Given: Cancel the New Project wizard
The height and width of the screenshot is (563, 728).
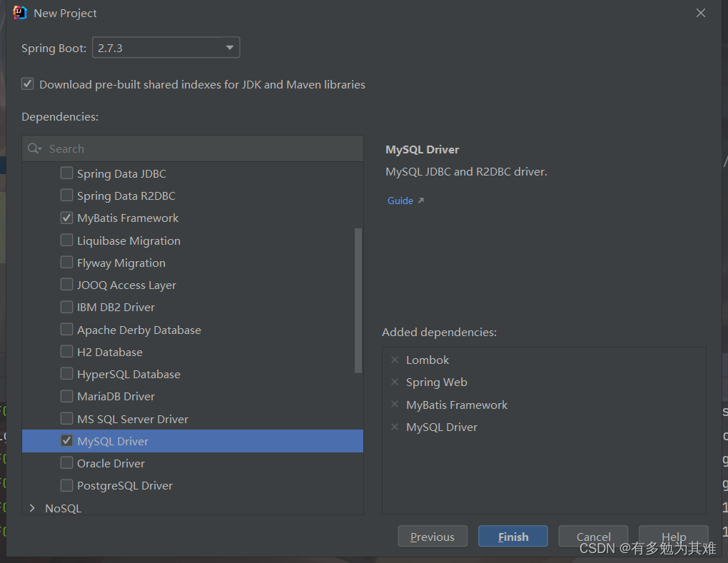Looking at the screenshot, I should tap(593, 537).
